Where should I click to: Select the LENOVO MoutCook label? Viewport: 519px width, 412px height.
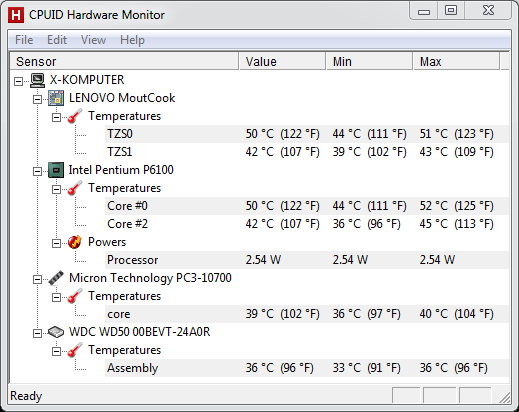(x=122, y=98)
